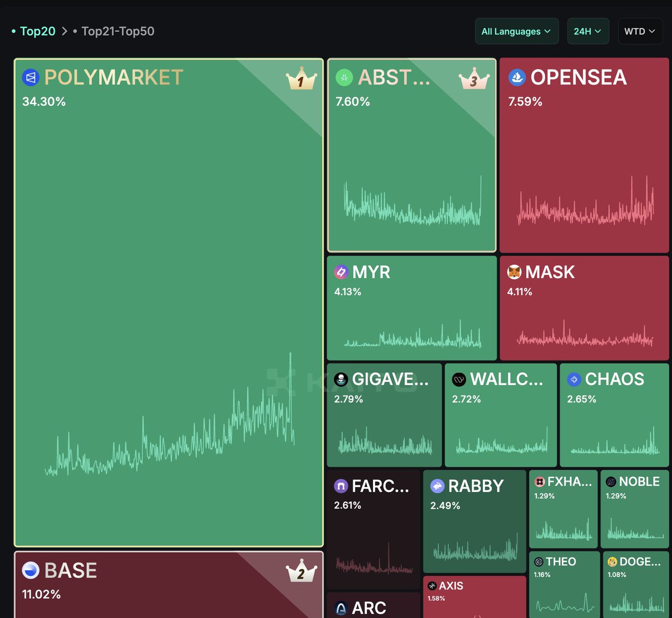
Task: Click the Axis logo icon
Action: pos(432,586)
